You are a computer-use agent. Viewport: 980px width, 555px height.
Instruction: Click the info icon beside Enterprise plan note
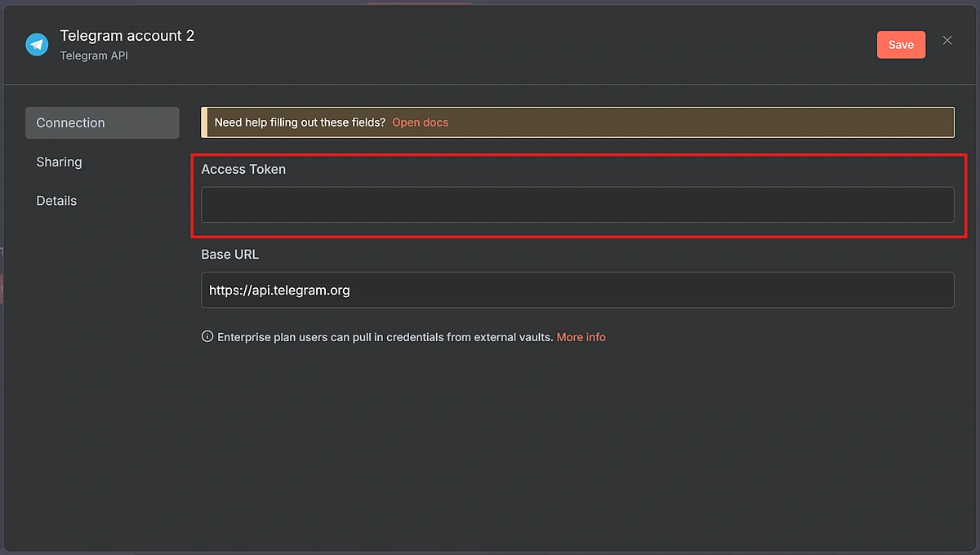(x=207, y=337)
